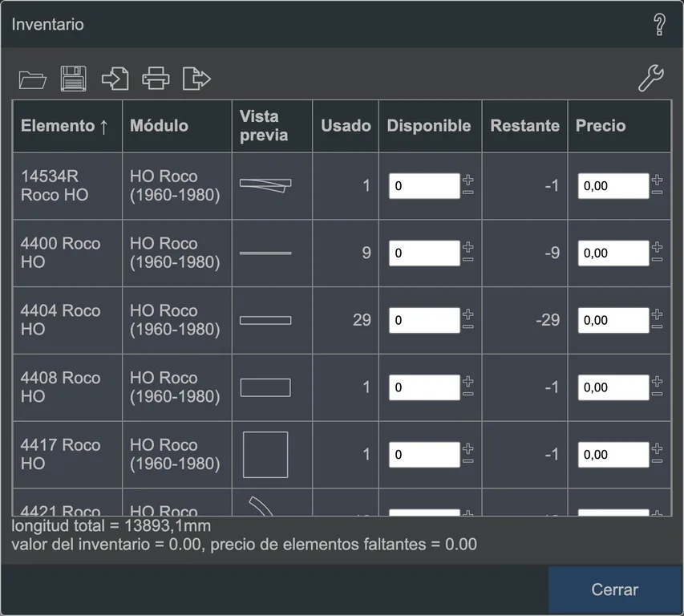
Task: Edit Disponible field for 14534R Roco HO
Action: (424, 186)
